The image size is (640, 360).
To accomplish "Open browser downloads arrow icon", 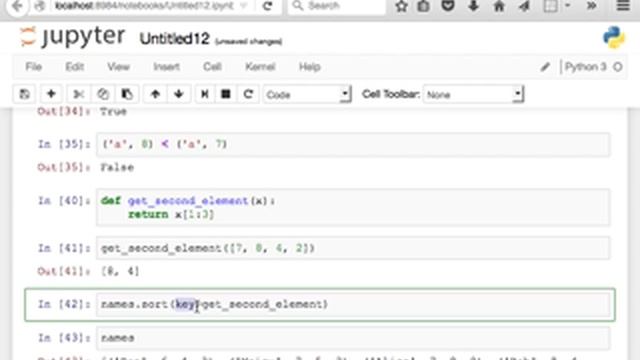I will 473,6.
